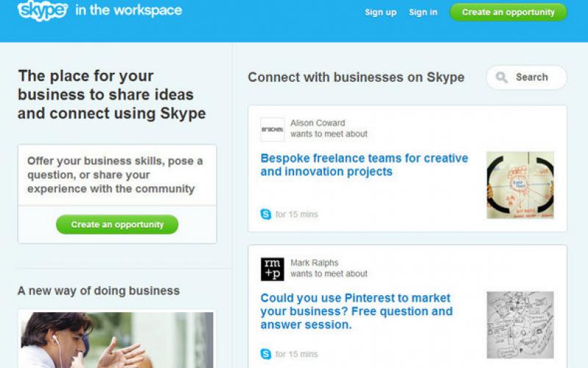Click the Sign up link
588x368 pixels.
[381, 13]
